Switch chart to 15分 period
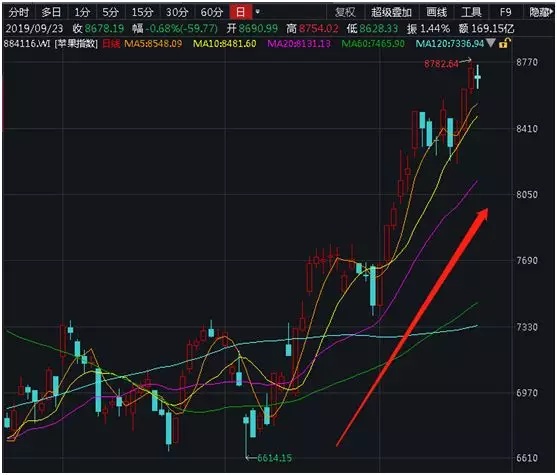 coord(142,12)
